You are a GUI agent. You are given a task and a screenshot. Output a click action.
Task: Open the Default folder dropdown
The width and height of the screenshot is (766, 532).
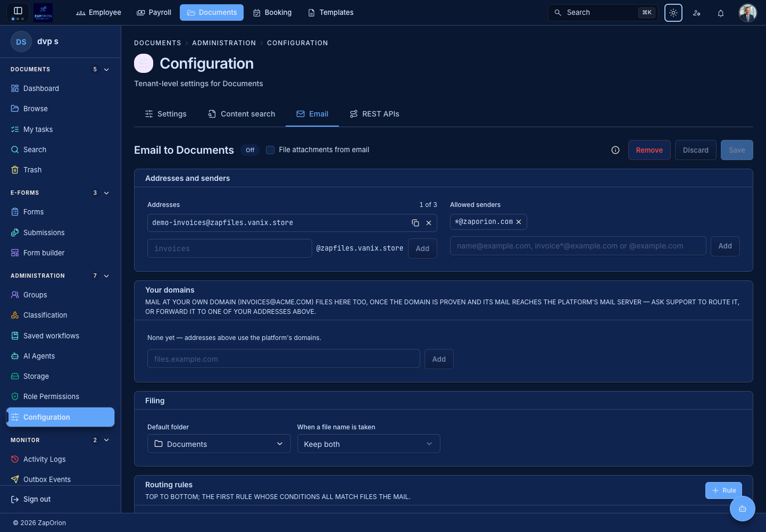pyautogui.click(x=219, y=444)
